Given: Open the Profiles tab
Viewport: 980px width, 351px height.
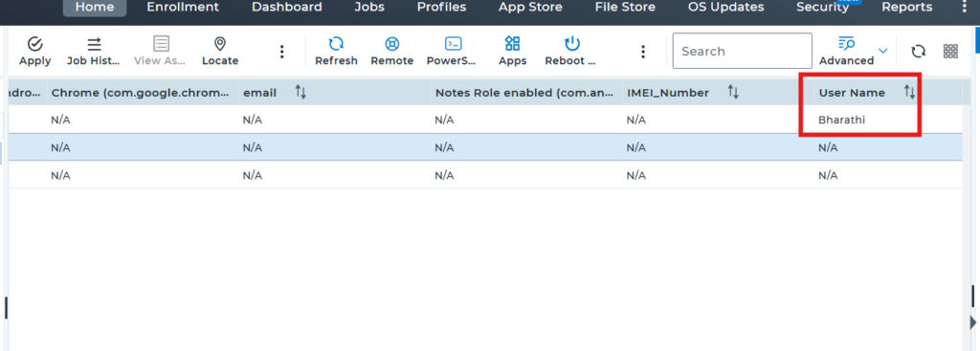Looking at the screenshot, I should point(441,8).
